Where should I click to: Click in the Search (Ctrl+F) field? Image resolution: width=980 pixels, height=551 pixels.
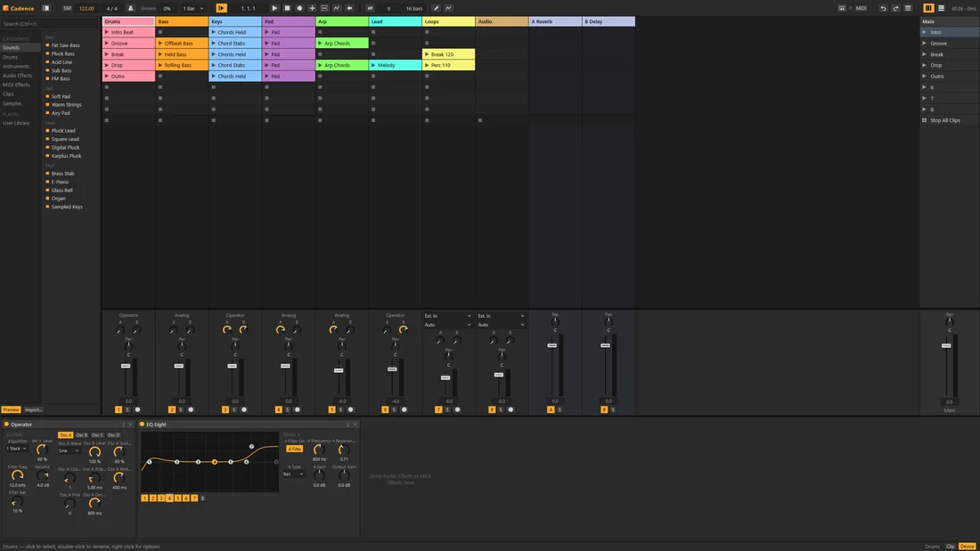[x=50, y=24]
